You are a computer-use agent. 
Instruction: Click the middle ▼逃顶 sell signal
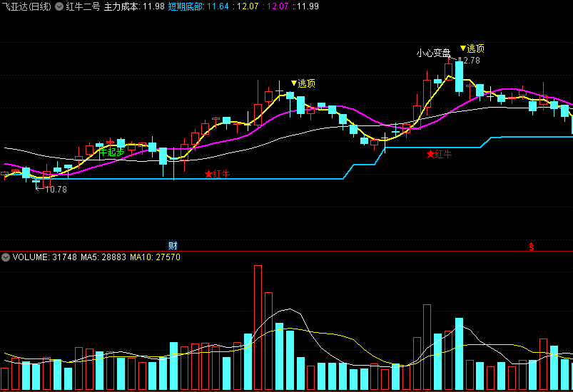coord(303,83)
